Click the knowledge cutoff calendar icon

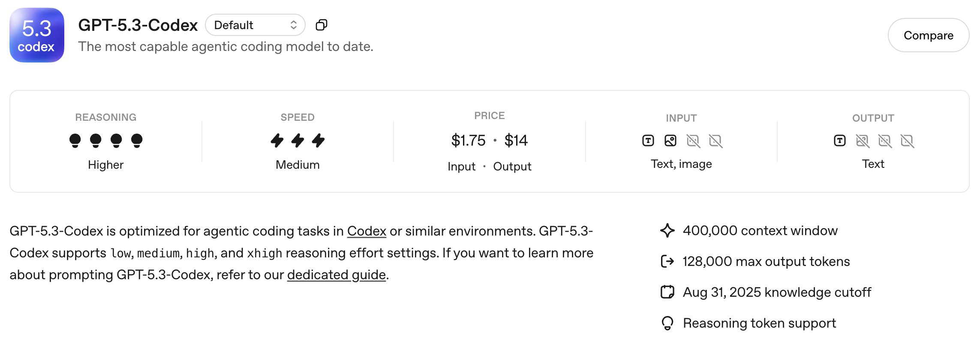pyautogui.click(x=667, y=292)
